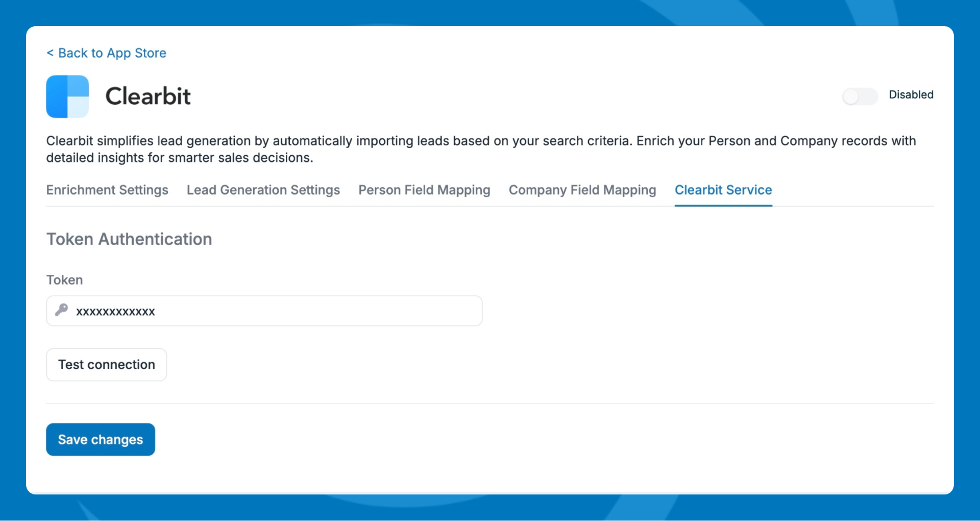Select the Company Field Mapping tab

click(x=582, y=190)
